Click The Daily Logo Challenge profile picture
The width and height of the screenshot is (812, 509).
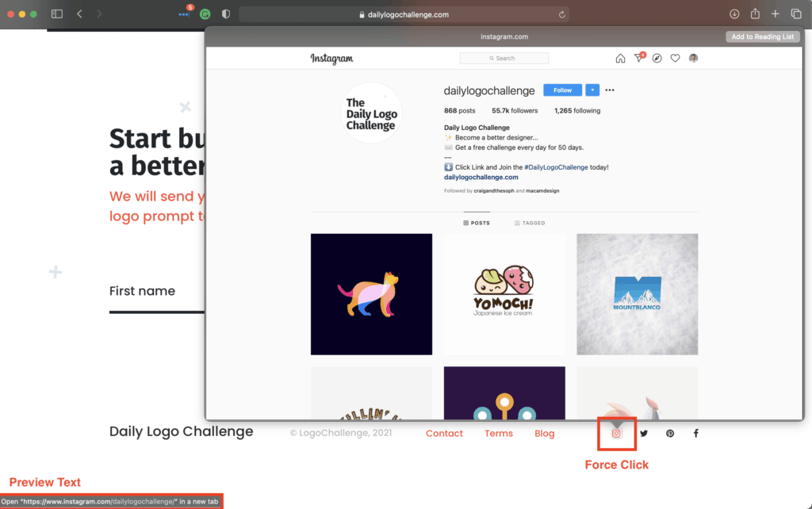(371, 113)
